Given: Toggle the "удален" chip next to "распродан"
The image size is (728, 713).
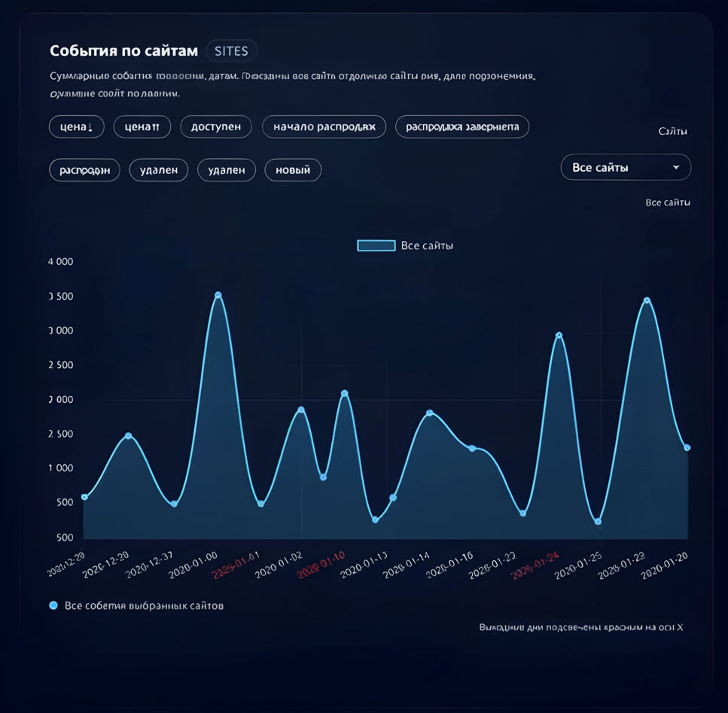Looking at the screenshot, I should [x=159, y=170].
